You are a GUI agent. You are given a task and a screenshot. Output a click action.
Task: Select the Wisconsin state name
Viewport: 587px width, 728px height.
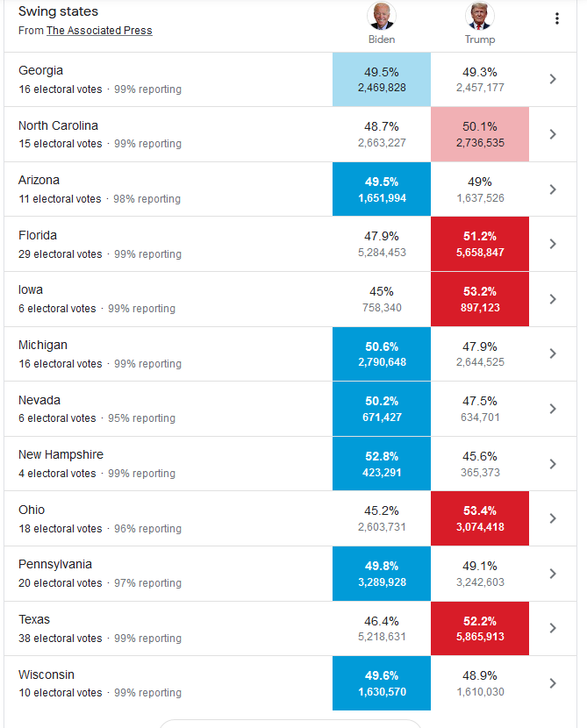pos(47,674)
